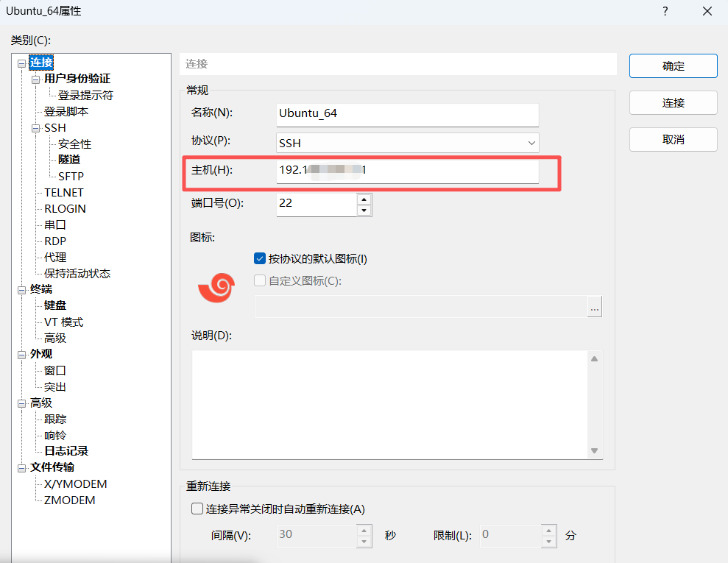Screen dimensions: 728x563
Task: Toggle the default icon by protocol checkbox
Action: click(260, 258)
